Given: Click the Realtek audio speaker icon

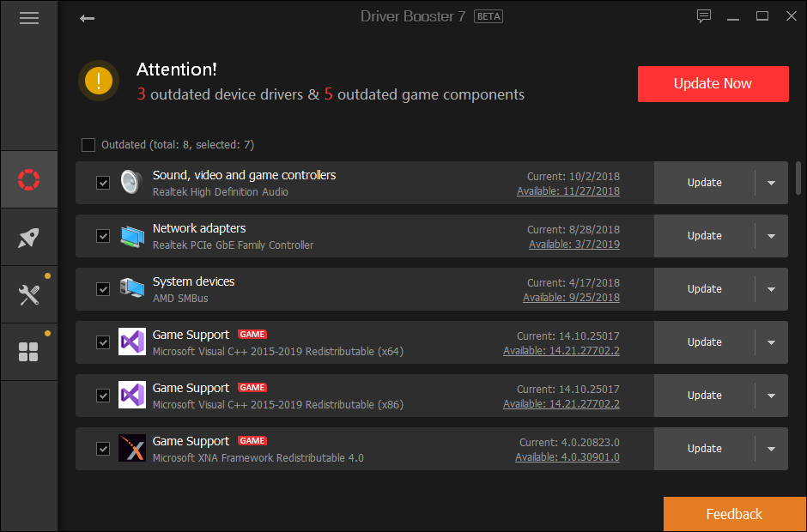Looking at the screenshot, I should [131, 182].
